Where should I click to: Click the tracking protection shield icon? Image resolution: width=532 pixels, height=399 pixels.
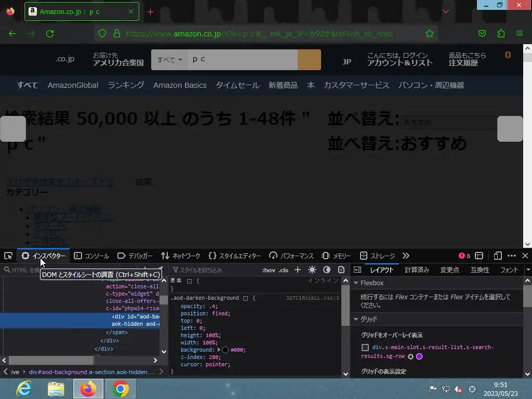(x=102, y=34)
